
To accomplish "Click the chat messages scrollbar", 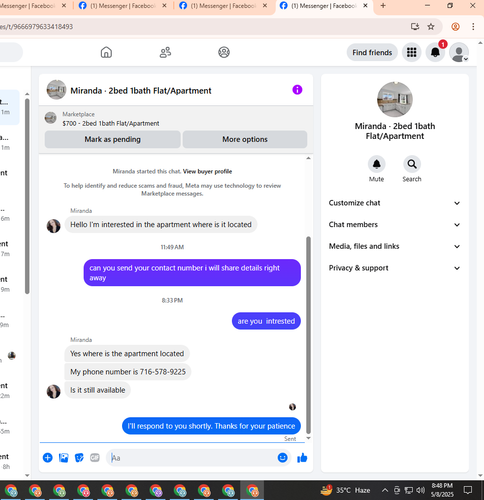I will (x=308, y=335).
